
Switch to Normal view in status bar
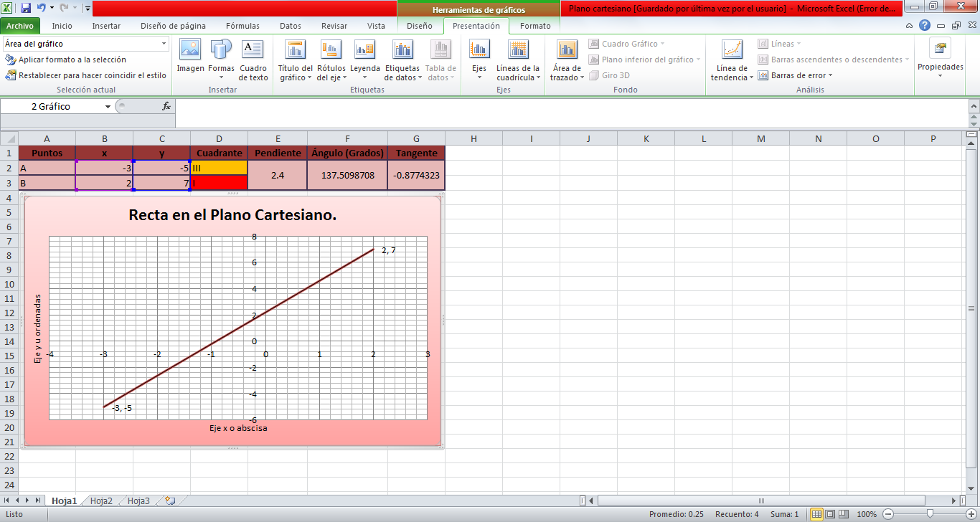click(x=816, y=513)
